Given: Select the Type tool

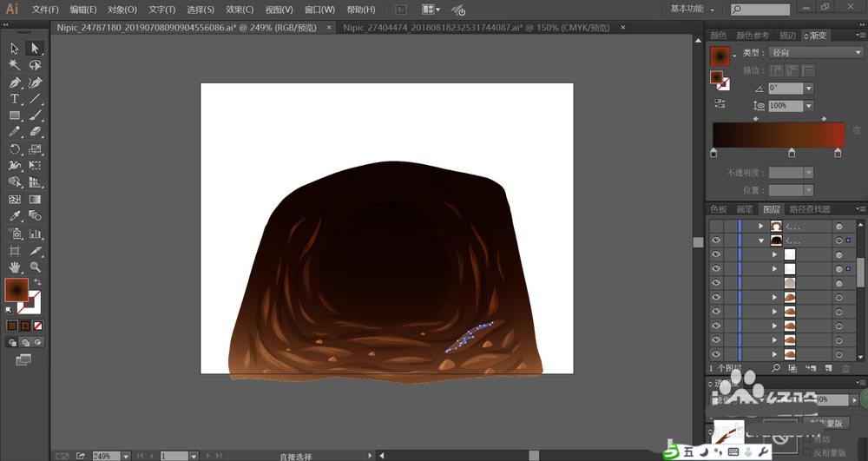Looking at the screenshot, I should click(15, 99).
